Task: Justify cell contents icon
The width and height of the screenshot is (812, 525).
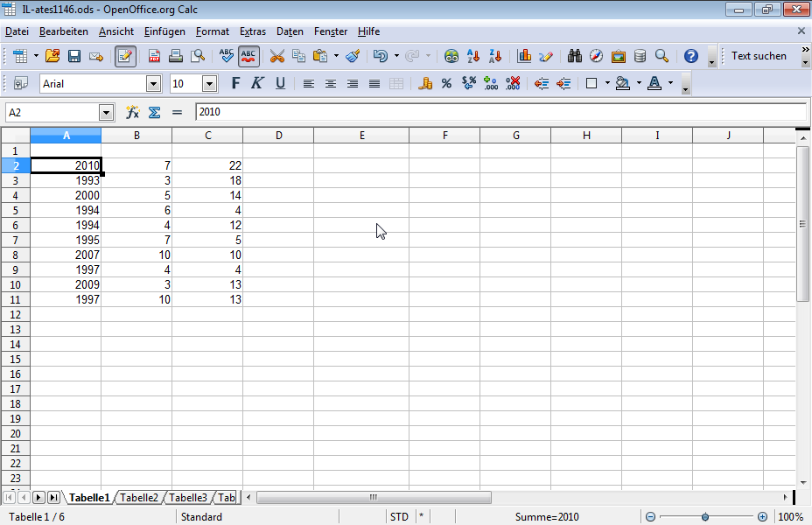Action: pyautogui.click(x=374, y=83)
